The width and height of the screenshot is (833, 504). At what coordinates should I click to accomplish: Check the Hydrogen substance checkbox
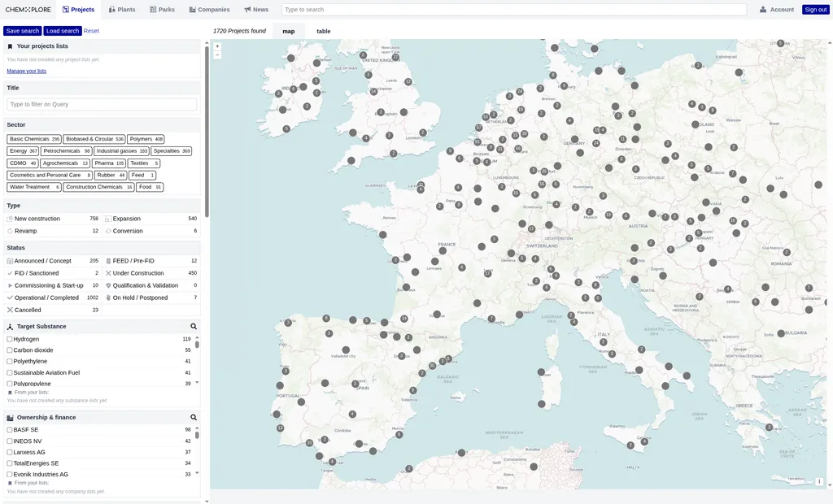click(x=10, y=339)
